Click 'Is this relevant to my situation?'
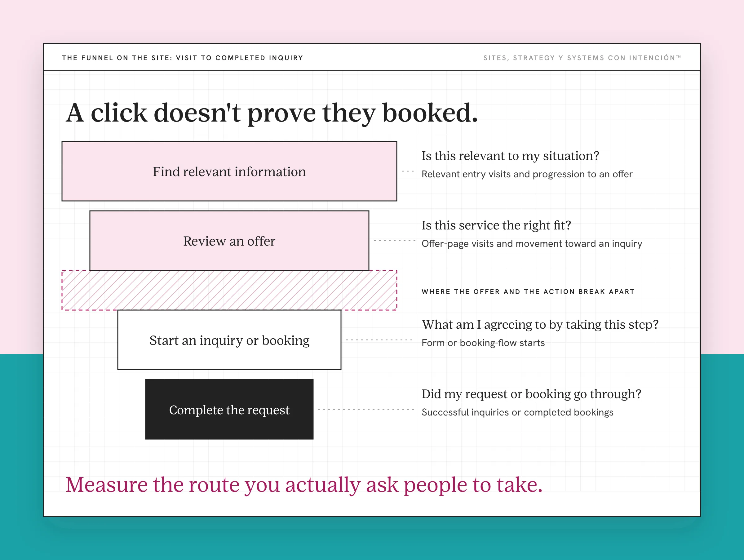 [511, 156]
